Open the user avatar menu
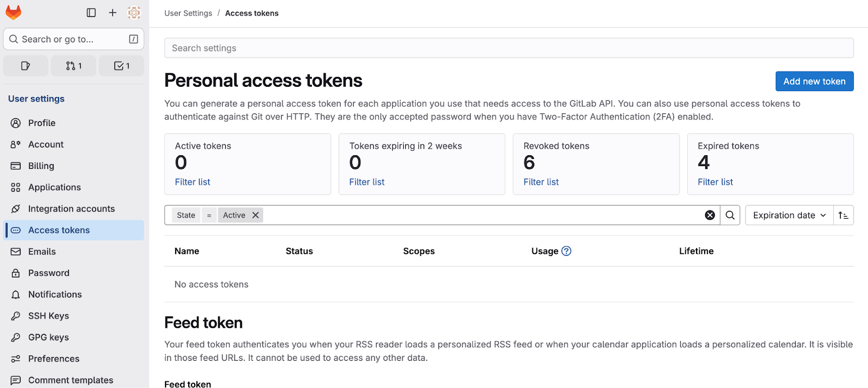Image resolution: width=868 pixels, height=388 pixels. pos(134,12)
